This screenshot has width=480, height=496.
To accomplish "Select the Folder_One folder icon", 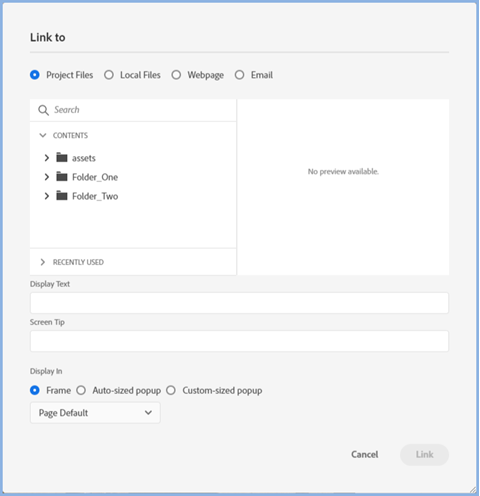I will coord(62,176).
